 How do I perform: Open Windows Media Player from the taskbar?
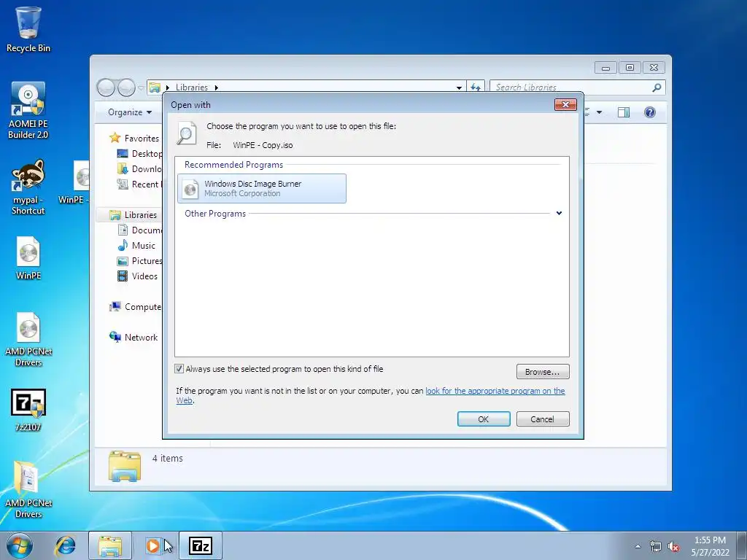click(152, 545)
